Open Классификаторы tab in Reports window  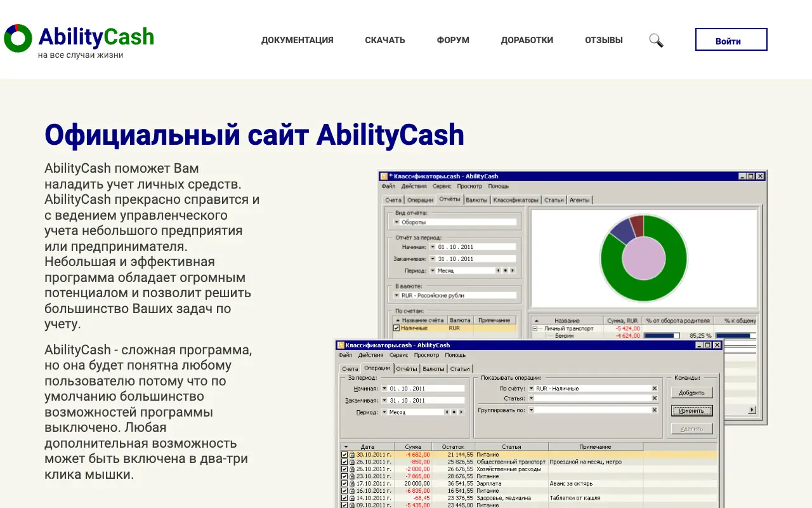(516, 199)
